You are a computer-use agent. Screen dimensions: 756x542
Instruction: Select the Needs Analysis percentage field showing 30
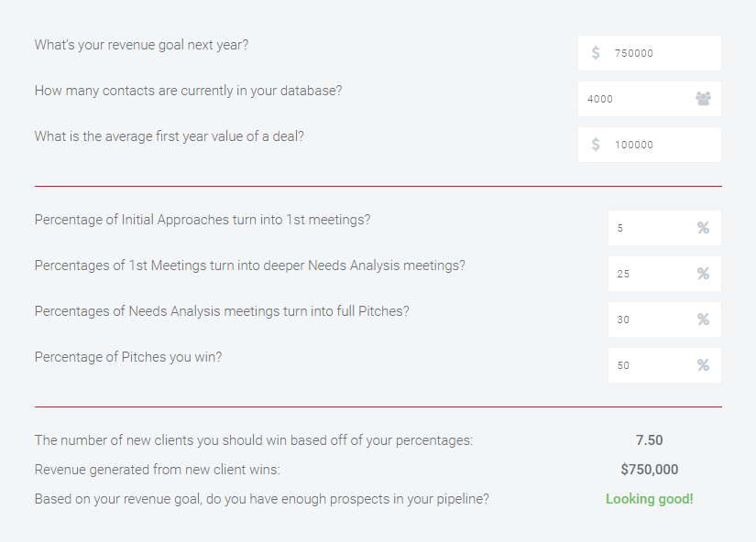(x=664, y=320)
